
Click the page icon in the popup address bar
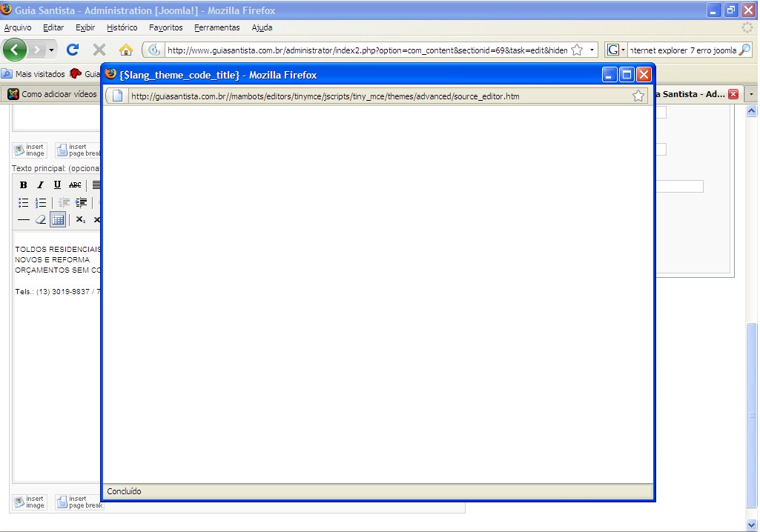117,96
